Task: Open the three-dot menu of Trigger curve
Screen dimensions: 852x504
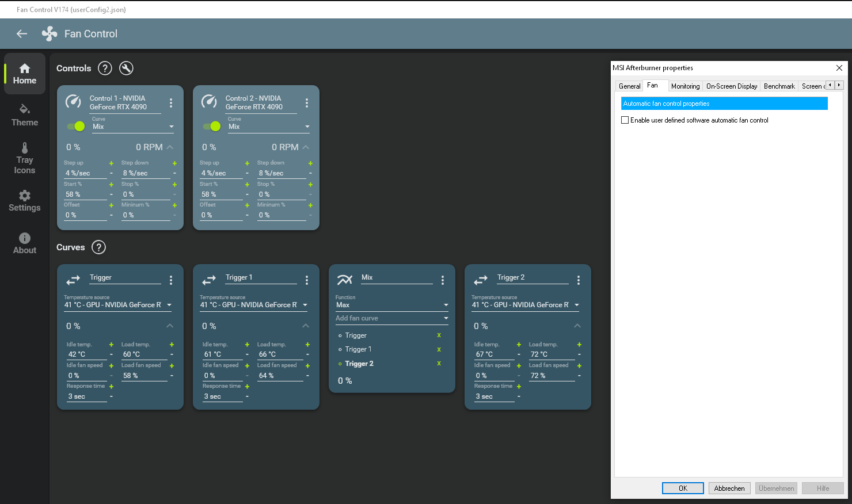Action: [171, 280]
